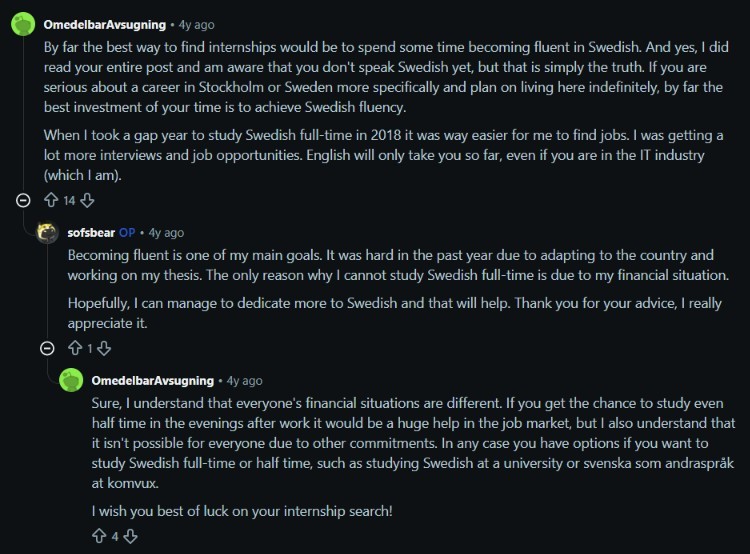This screenshot has width=750, height=554.
Task: Upvote the last reply with 4 points
Action: click(x=99, y=536)
